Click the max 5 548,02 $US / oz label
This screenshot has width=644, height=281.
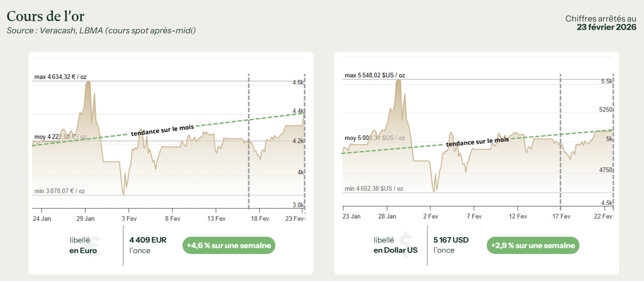point(375,76)
